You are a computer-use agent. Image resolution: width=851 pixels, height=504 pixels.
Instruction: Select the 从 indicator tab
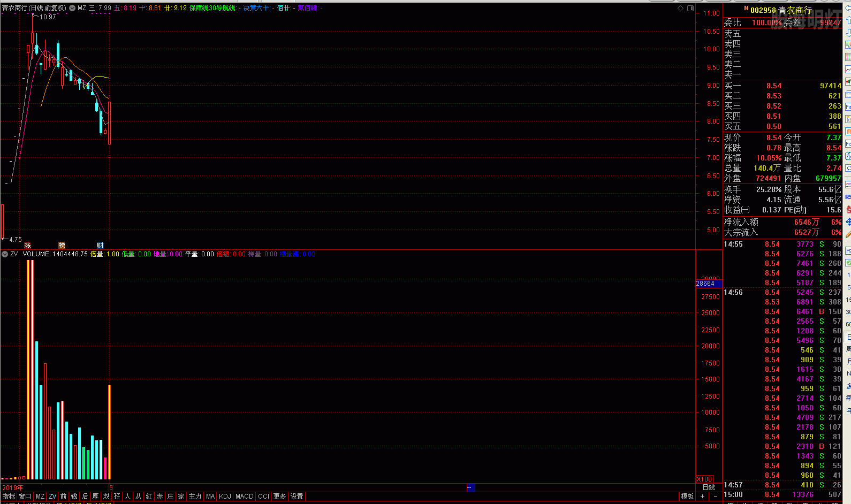[x=138, y=497]
